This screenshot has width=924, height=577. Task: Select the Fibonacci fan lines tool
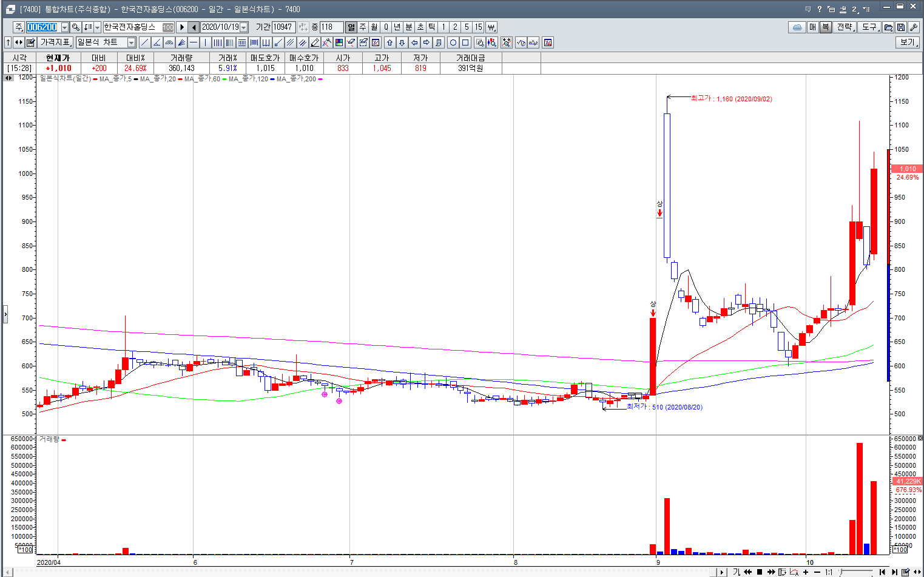(181, 42)
